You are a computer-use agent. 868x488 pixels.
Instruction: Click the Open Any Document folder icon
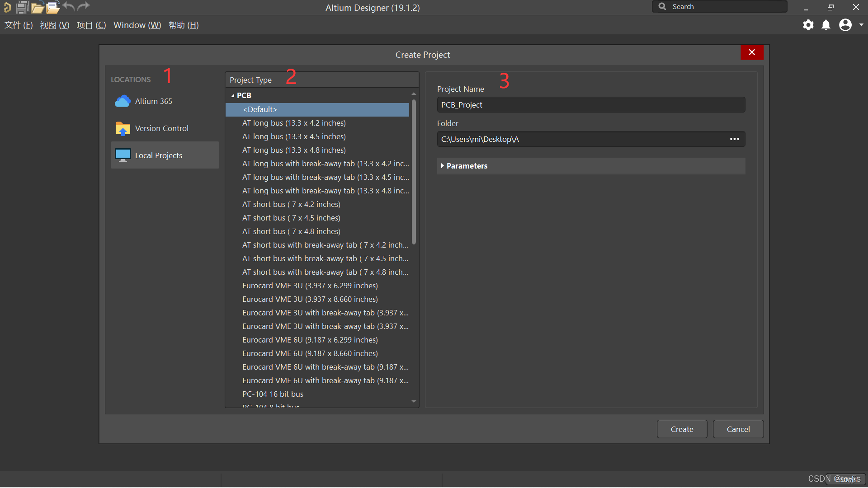[x=38, y=7]
